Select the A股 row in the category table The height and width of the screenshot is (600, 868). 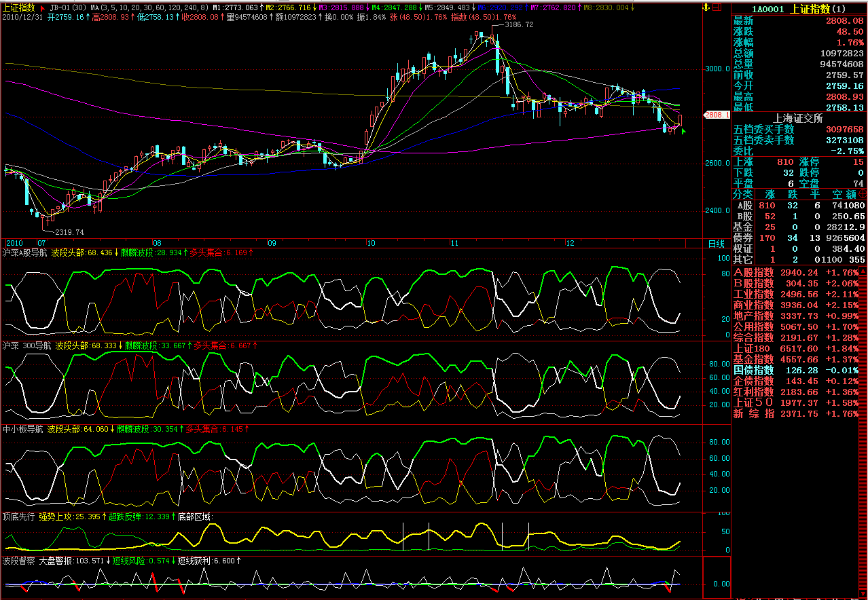pos(799,205)
